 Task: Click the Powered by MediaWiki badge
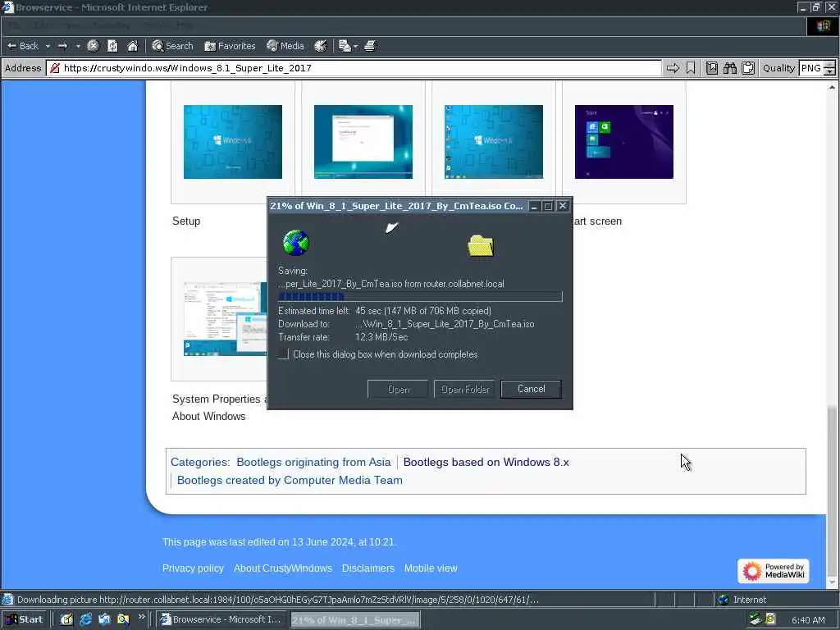[773, 571]
